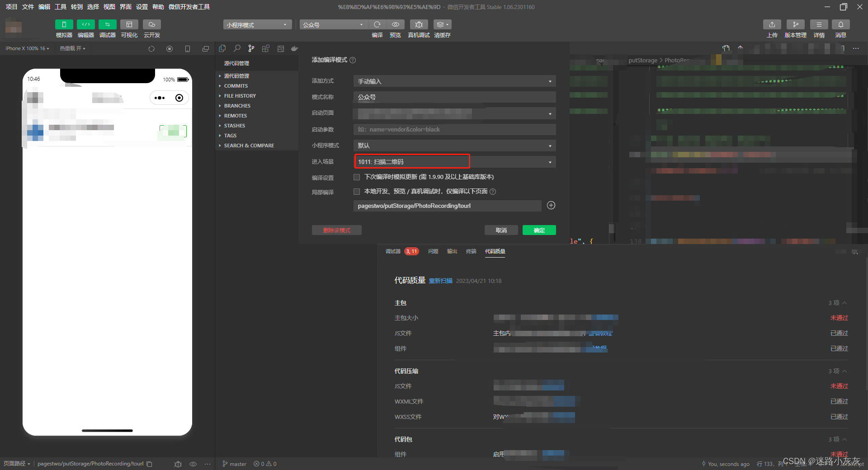The image size is (868, 470).
Task: Click the 删除该模式 delete button
Action: click(x=336, y=230)
